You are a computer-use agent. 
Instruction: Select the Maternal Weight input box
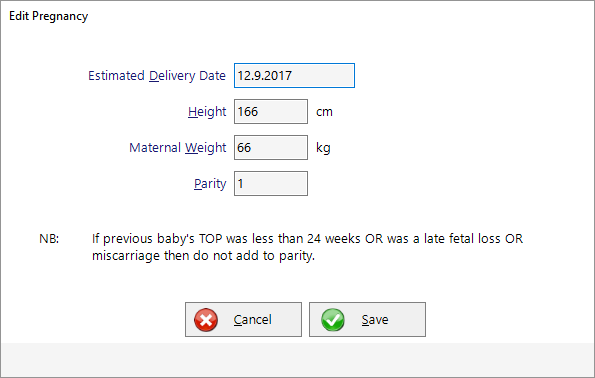click(271, 148)
